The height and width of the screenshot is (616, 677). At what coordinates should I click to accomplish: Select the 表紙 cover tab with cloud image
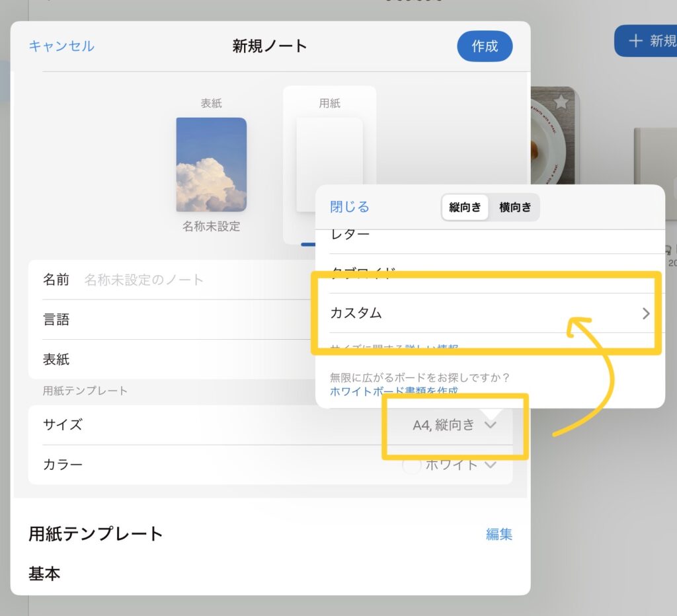tap(211, 165)
